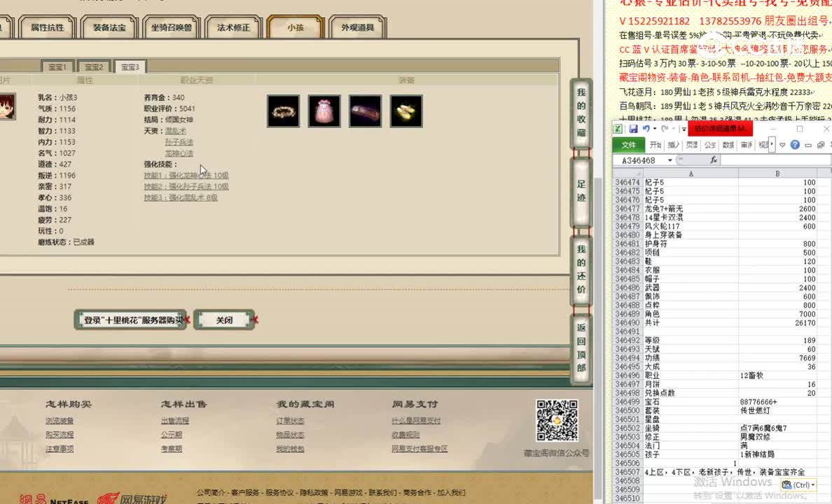Image resolution: width=832 pixels, height=504 pixels.
Task: Click the 藏宝阁 WeChat QR code
Action: click(557, 421)
